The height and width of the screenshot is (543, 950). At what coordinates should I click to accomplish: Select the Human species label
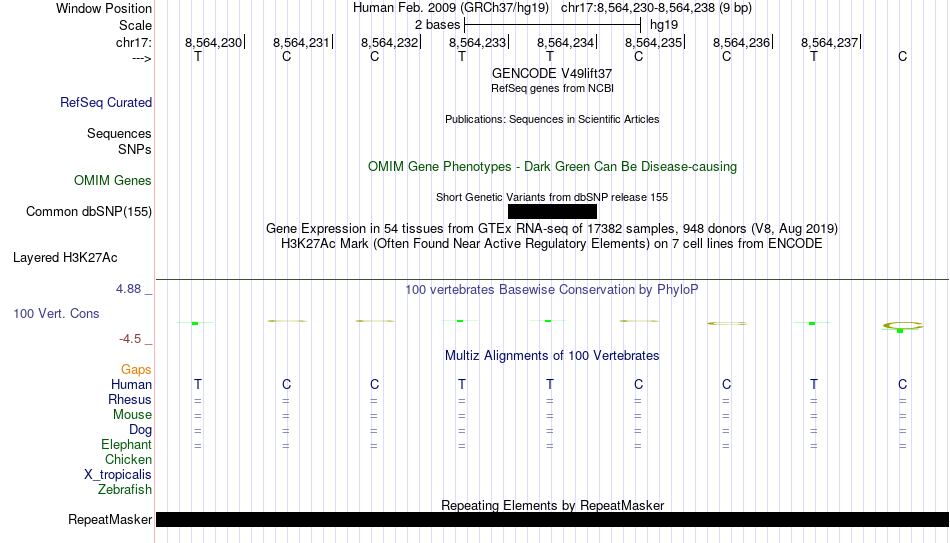[131, 384]
